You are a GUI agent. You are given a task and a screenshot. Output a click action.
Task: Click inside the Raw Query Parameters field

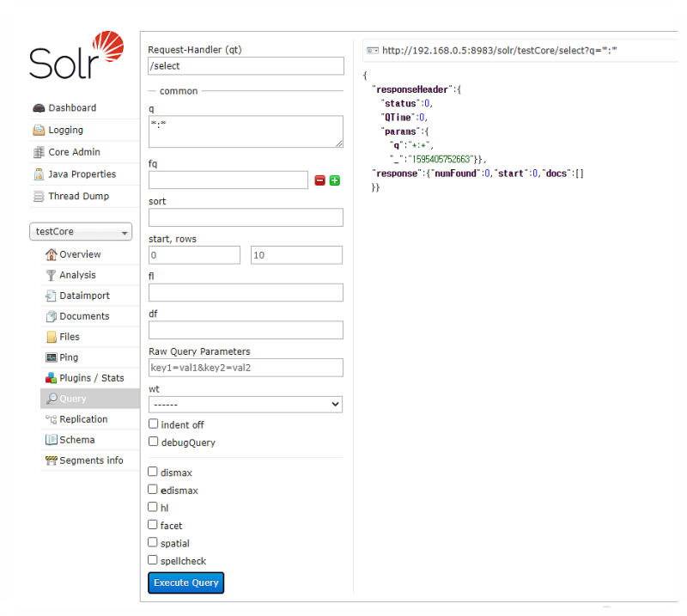[245, 367]
